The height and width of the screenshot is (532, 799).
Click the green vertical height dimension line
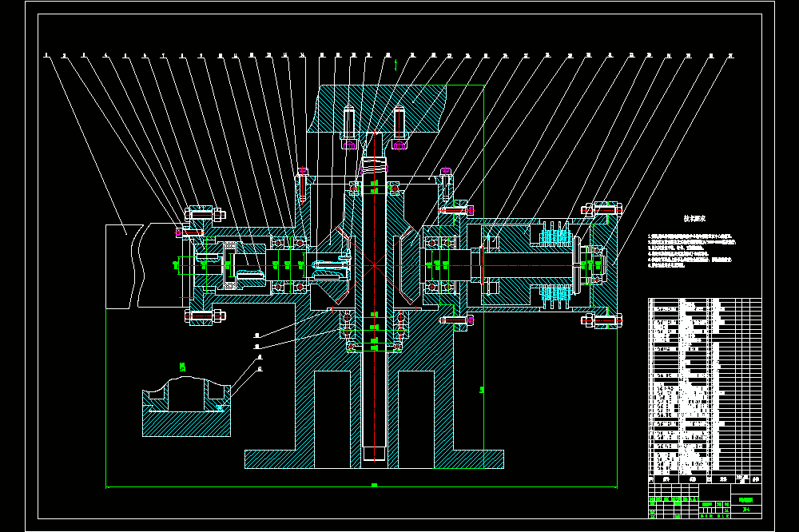[483, 276]
